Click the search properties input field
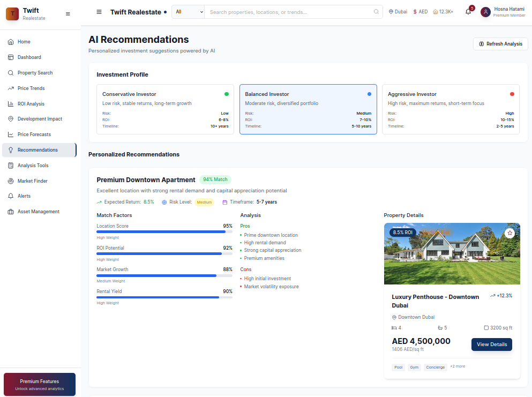This screenshot has height=397, width=532. pyautogui.click(x=289, y=12)
